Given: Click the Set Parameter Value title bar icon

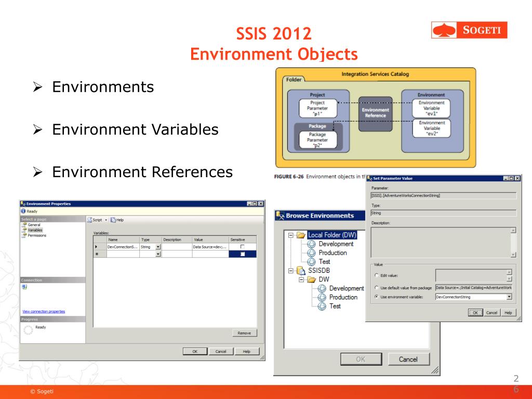Looking at the screenshot, I should click(369, 178).
